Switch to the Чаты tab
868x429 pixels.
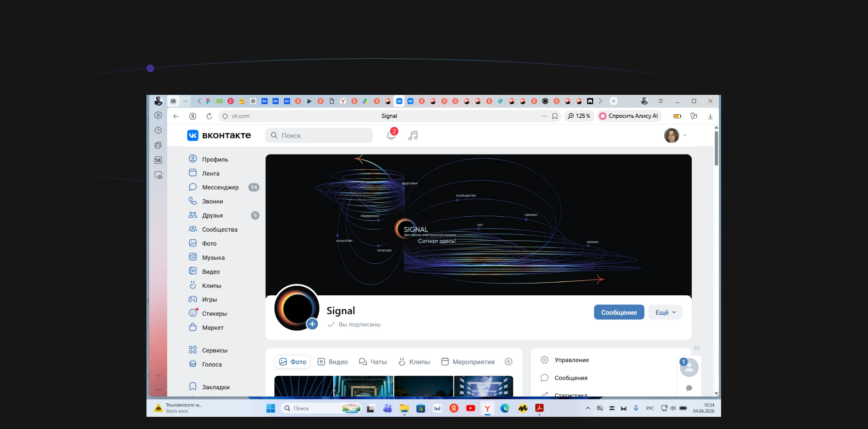(373, 362)
